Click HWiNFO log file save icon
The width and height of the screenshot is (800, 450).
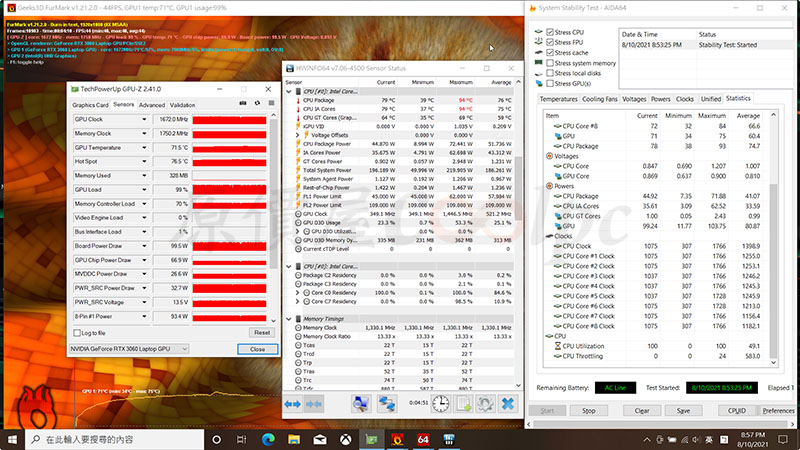coord(463,404)
